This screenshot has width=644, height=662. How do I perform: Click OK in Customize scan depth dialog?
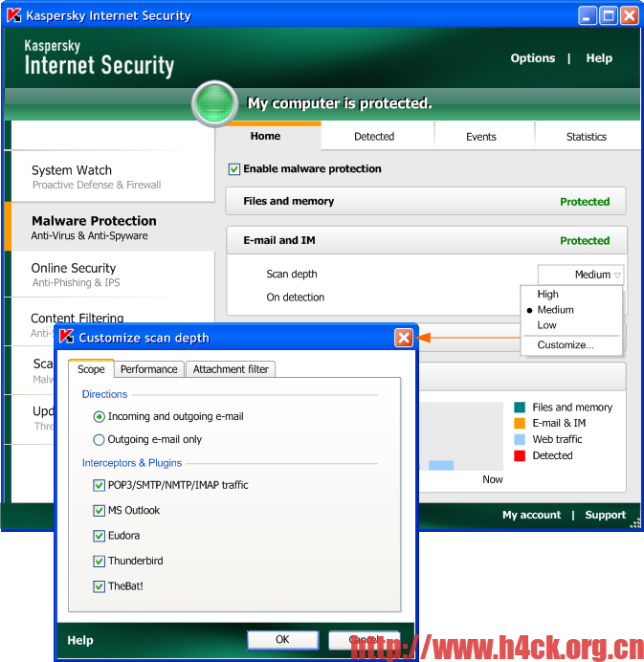tap(282, 640)
